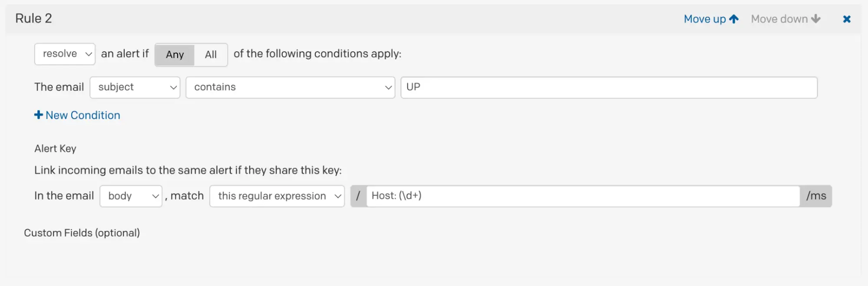Click the Move down arrow icon
868x286 pixels.
click(816, 19)
